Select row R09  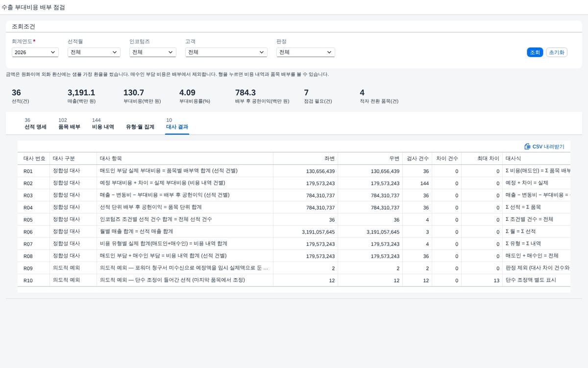(294, 268)
